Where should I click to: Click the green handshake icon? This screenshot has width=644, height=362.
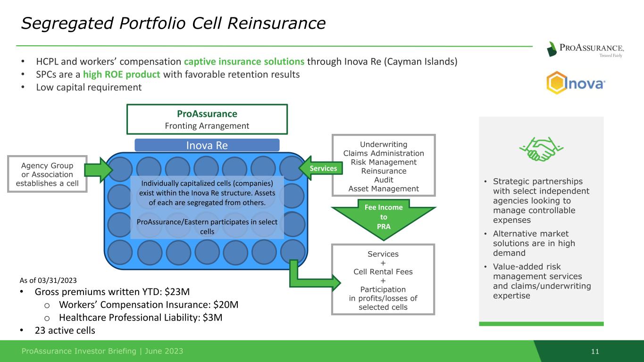541,149
